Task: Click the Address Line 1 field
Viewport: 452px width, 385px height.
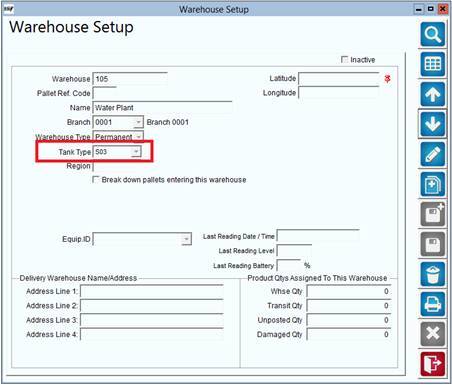Action: [152, 291]
